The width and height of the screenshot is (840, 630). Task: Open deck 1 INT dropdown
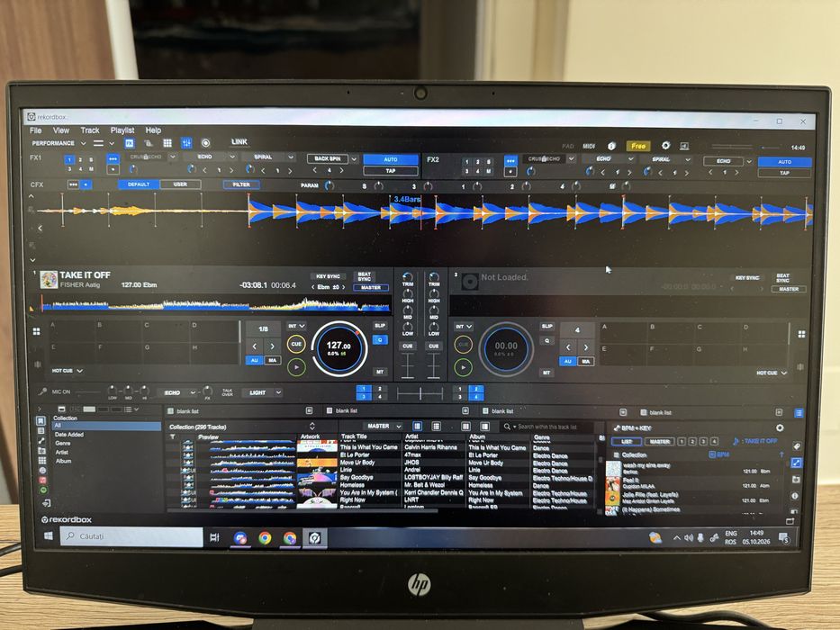click(x=296, y=326)
